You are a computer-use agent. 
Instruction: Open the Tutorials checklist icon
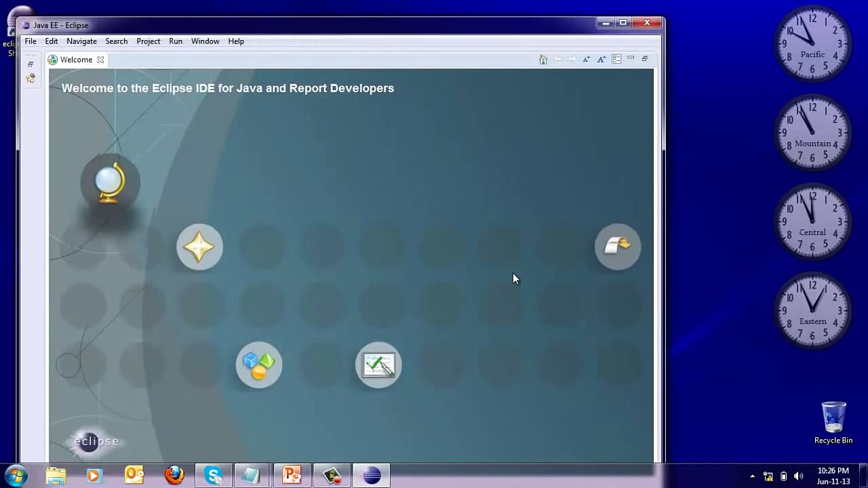click(x=378, y=365)
